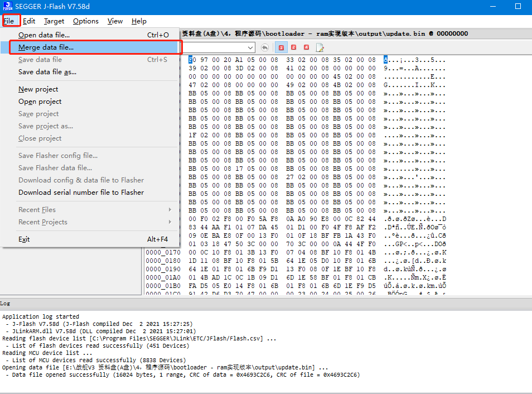Click address row 0000_0170
The width and height of the screenshot is (532, 394).
pos(163,252)
